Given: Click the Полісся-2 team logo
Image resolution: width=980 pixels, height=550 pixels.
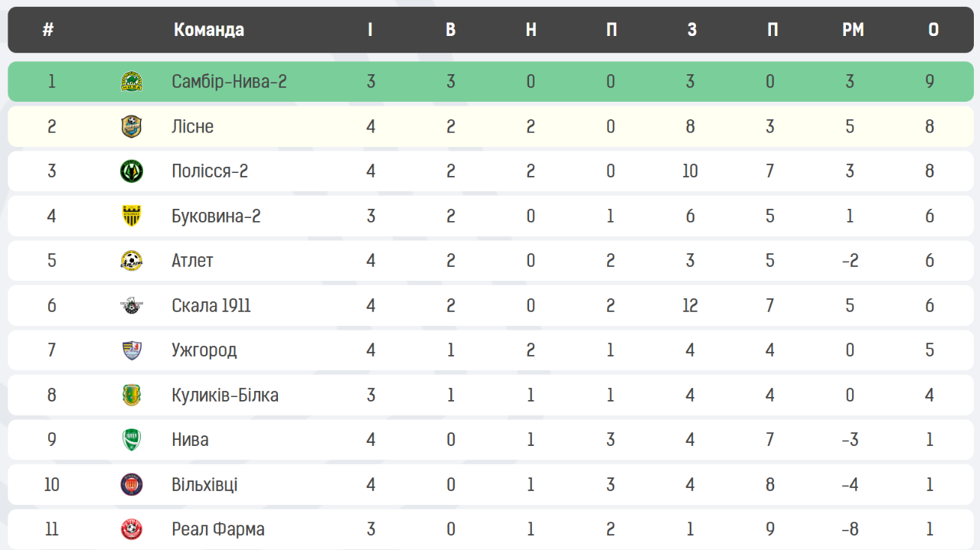Looking at the screenshot, I should click(x=132, y=171).
